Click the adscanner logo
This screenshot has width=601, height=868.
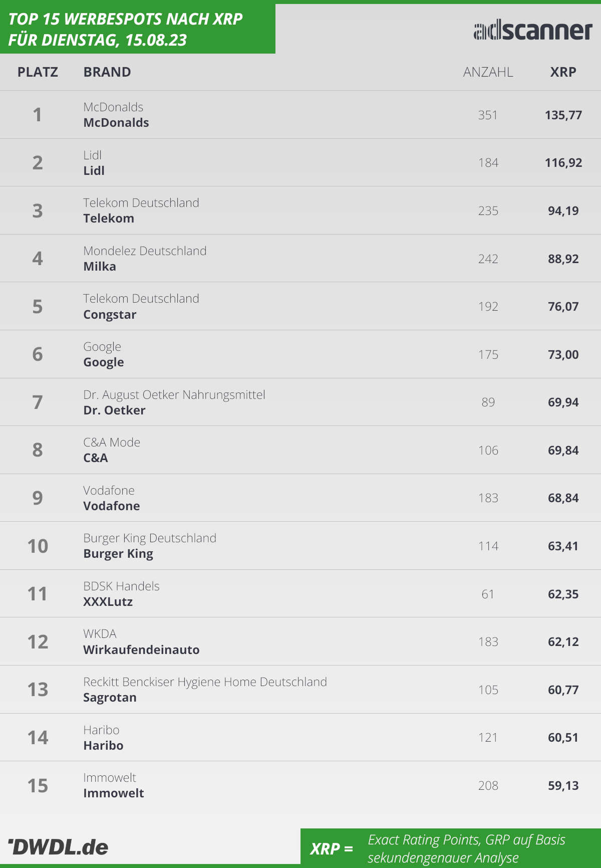(533, 31)
